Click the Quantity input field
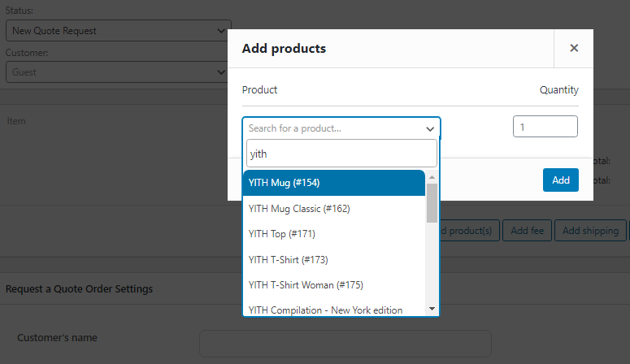Image resolution: width=630 pixels, height=364 pixels. pyautogui.click(x=545, y=127)
